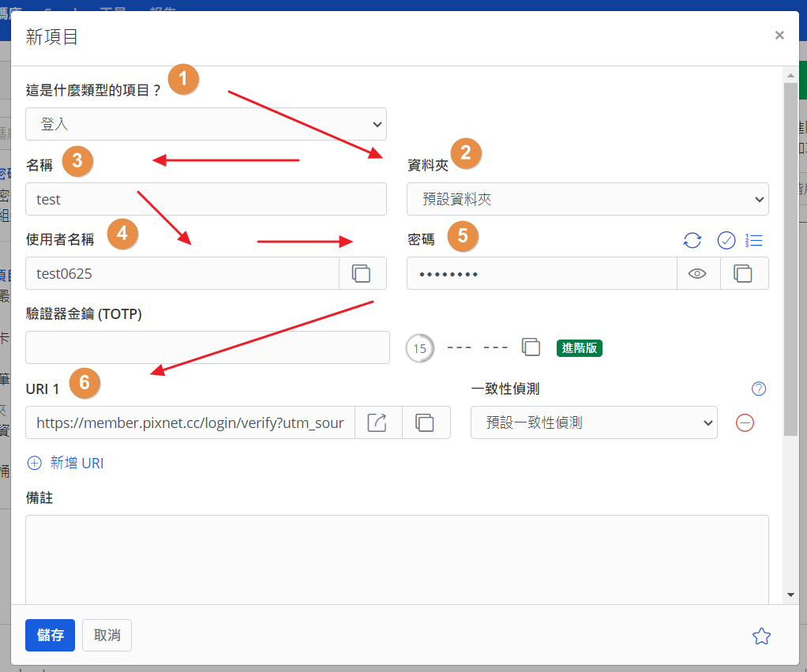This screenshot has width=807, height=672.
Task: Copy the TOTP verification code
Action: coord(531,347)
